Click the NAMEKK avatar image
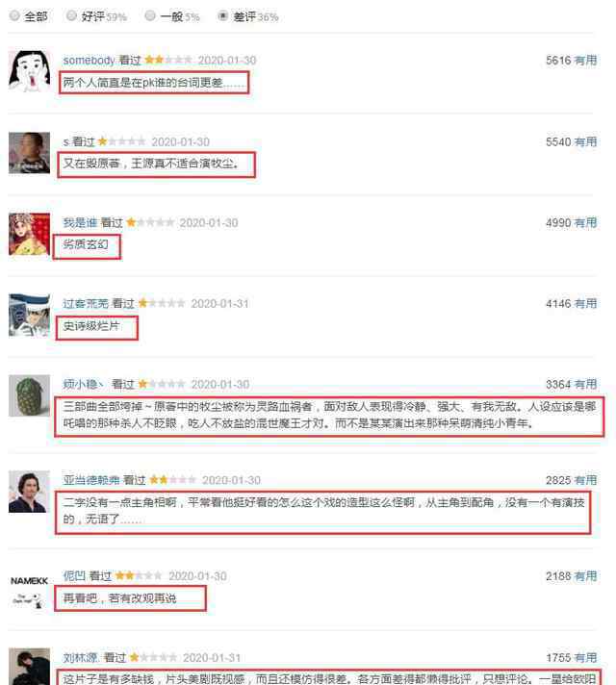 (x=29, y=591)
